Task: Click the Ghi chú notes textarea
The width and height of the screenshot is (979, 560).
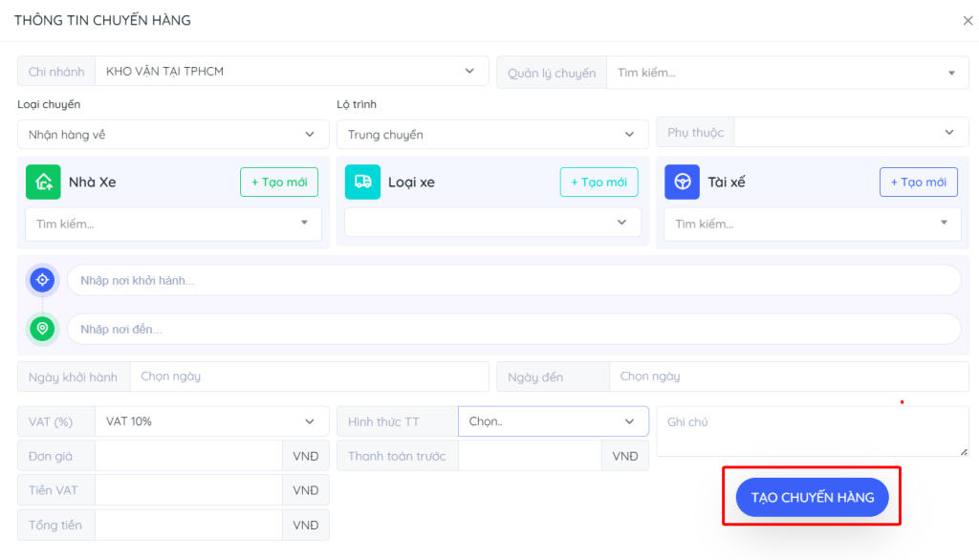Action: pyautogui.click(x=812, y=431)
